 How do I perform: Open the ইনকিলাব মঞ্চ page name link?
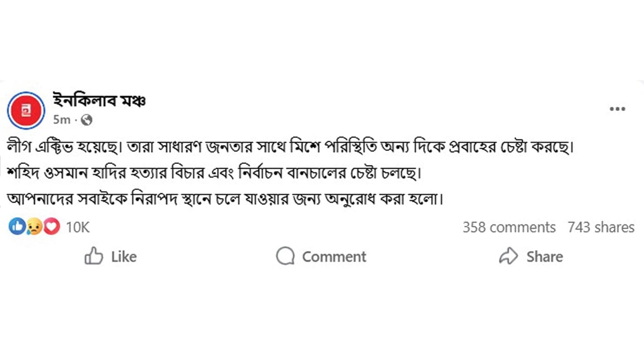point(100,100)
